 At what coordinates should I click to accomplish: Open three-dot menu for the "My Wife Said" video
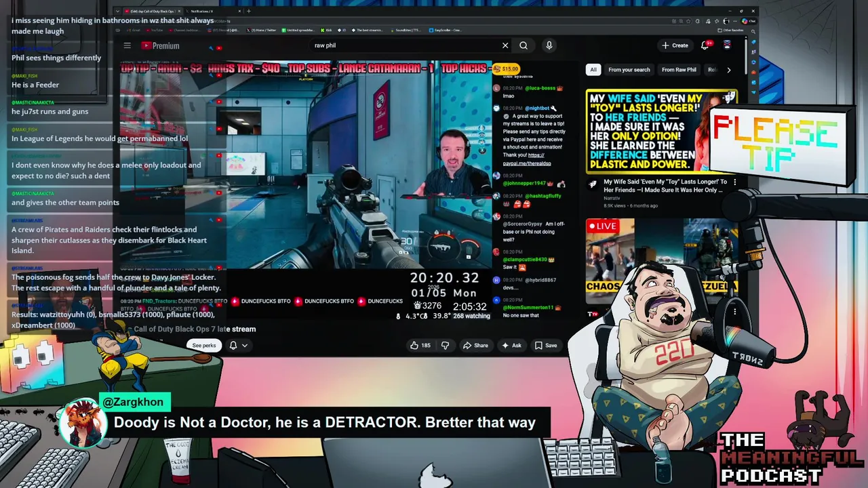(x=734, y=182)
